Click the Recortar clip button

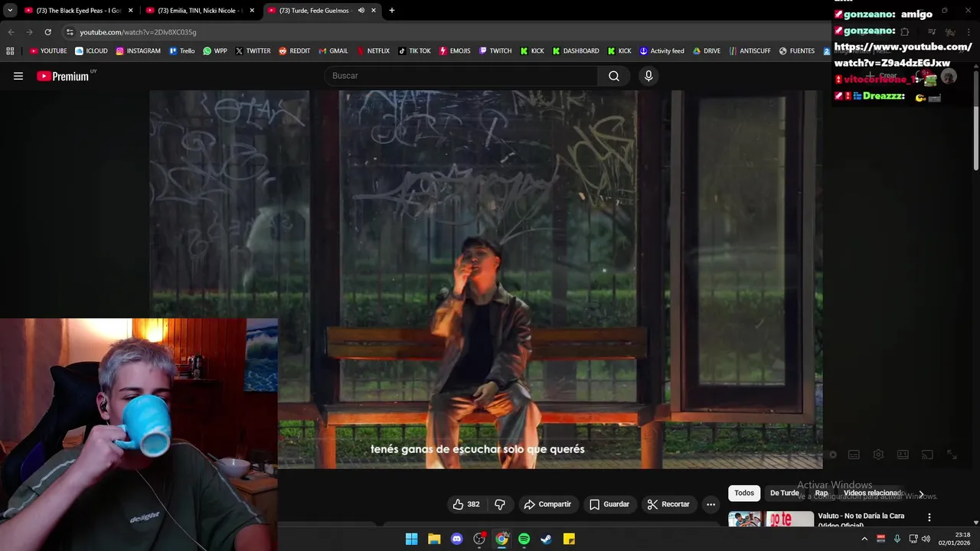point(668,504)
